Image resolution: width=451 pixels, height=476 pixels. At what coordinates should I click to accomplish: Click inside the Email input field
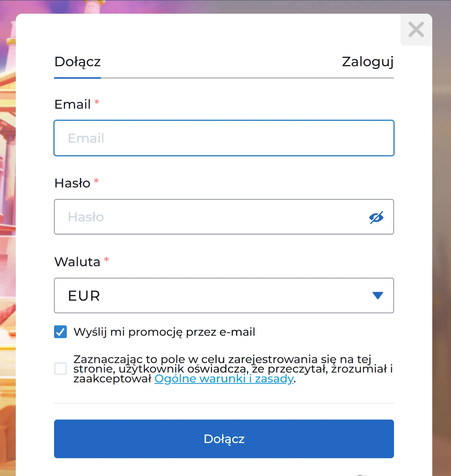[224, 138]
